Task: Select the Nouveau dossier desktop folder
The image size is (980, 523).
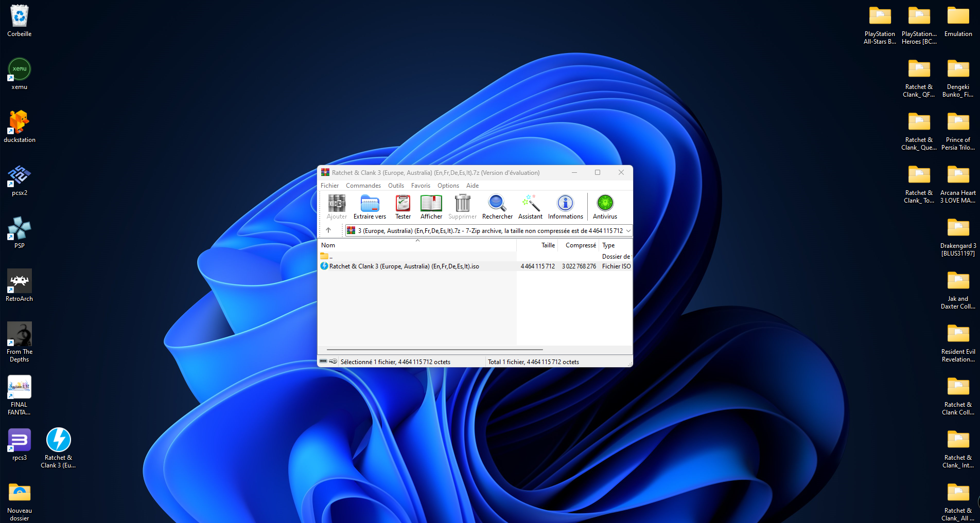Action: coord(20,502)
